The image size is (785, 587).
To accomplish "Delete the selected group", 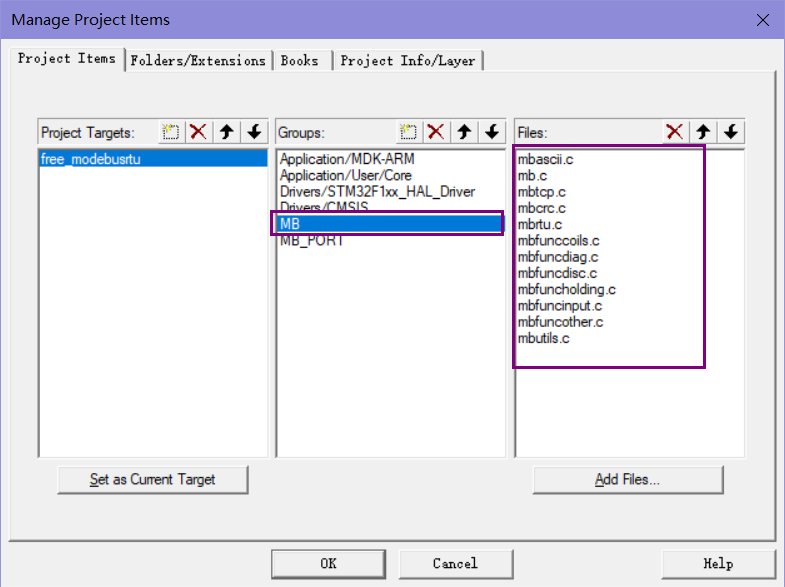I will point(436,132).
